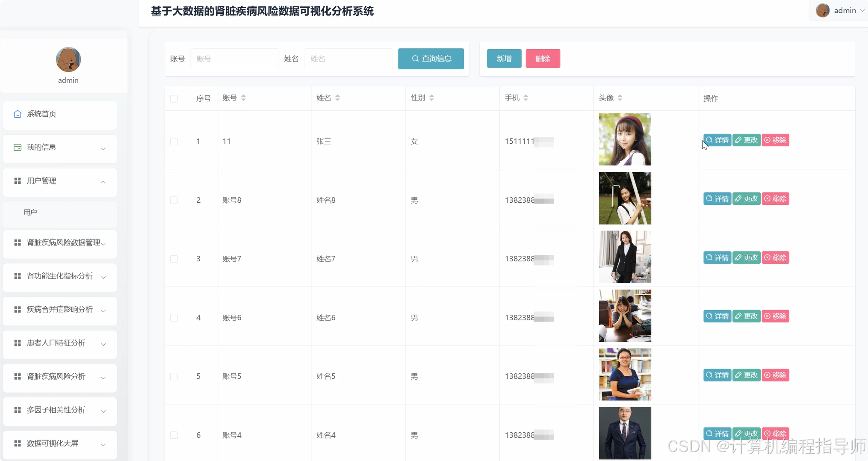868x461 pixels.
Task: Open 多因子相关性分析 menu item
Action: (60, 411)
